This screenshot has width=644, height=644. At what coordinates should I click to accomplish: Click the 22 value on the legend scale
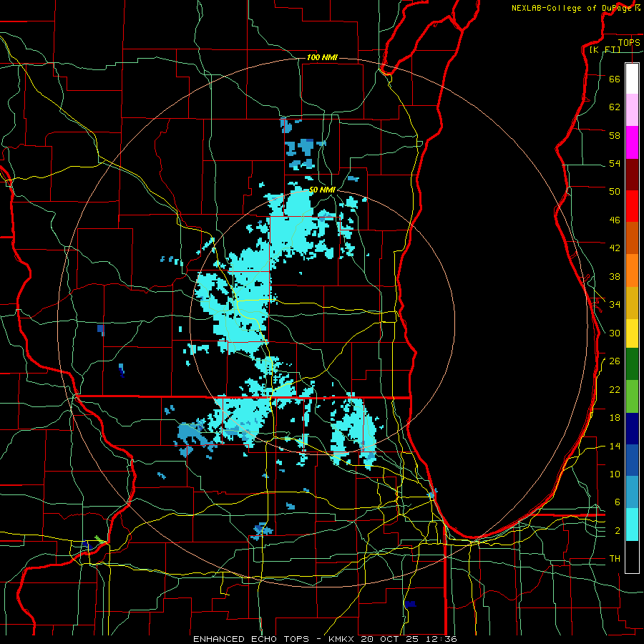tap(615, 389)
